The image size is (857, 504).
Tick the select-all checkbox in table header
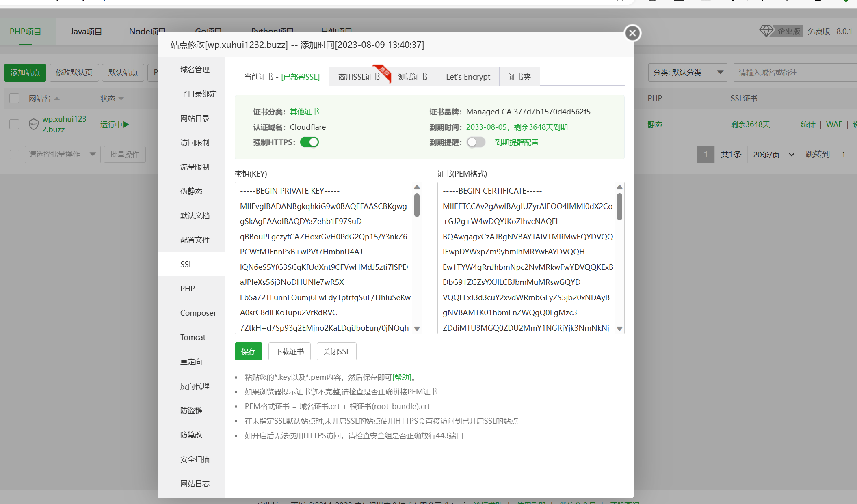(x=14, y=98)
